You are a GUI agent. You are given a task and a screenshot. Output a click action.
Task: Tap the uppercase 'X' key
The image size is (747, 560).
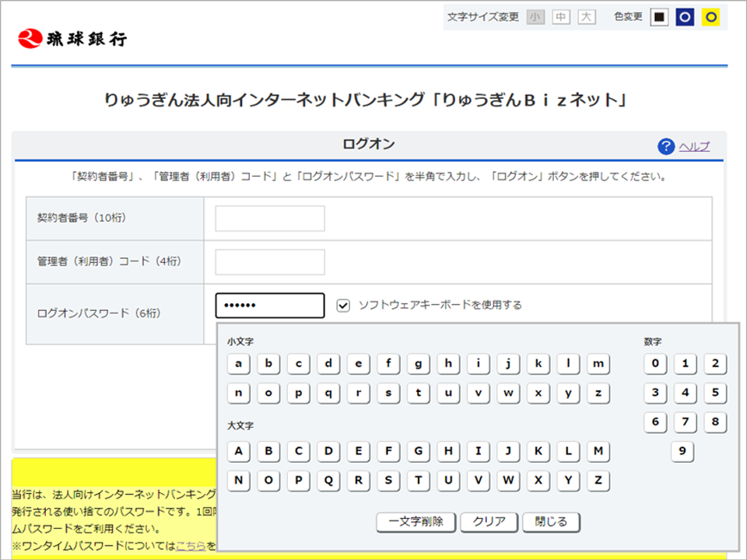(538, 481)
